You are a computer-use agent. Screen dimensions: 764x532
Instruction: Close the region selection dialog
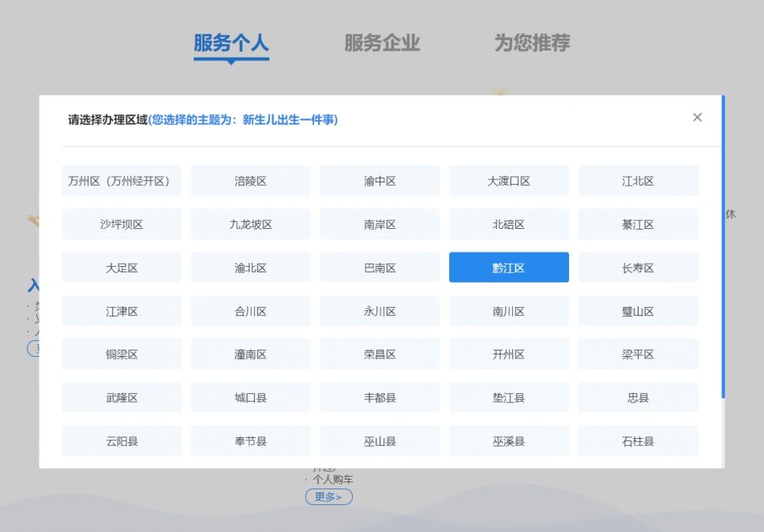pyautogui.click(x=697, y=117)
